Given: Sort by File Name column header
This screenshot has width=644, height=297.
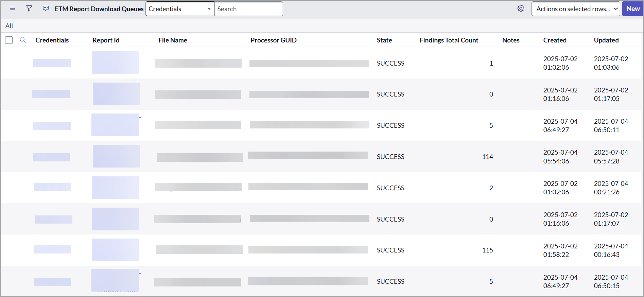Looking at the screenshot, I should (173, 40).
